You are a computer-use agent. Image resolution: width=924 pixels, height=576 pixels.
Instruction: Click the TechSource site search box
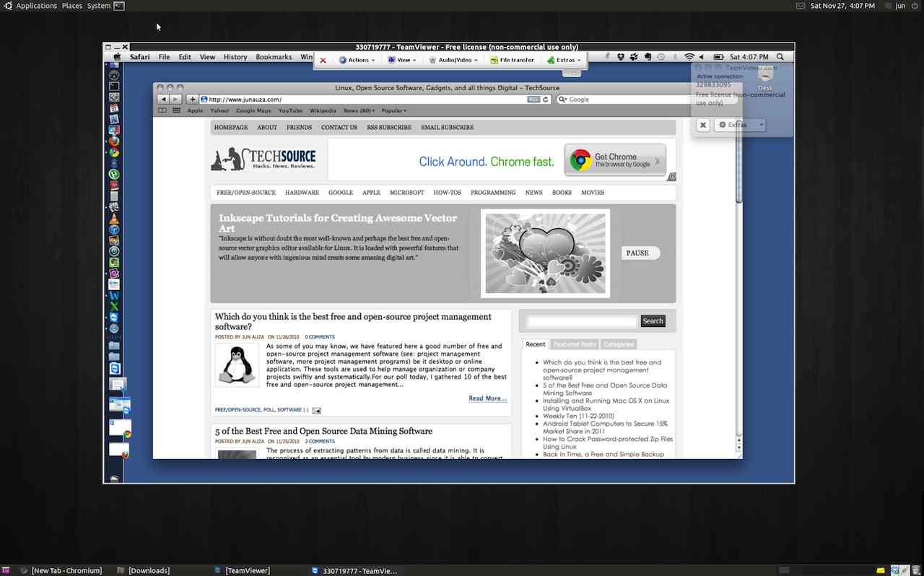tap(581, 321)
